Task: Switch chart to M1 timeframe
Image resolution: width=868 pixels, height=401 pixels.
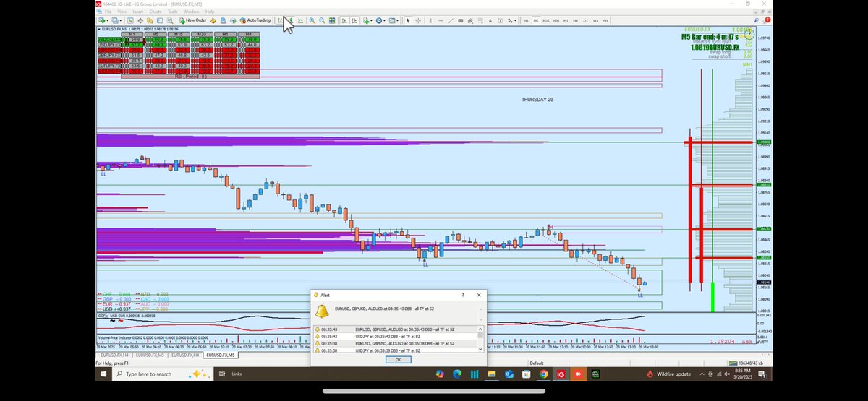Action: tap(526, 20)
